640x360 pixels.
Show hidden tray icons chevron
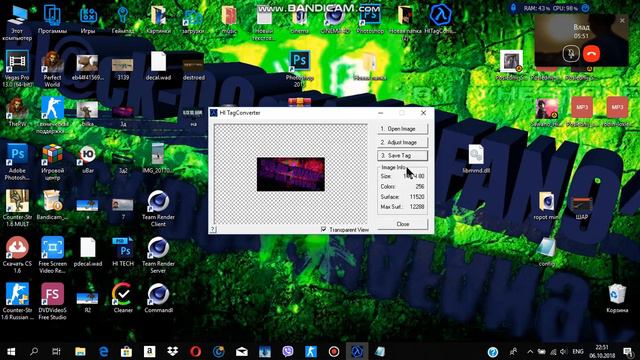click(530, 351)
